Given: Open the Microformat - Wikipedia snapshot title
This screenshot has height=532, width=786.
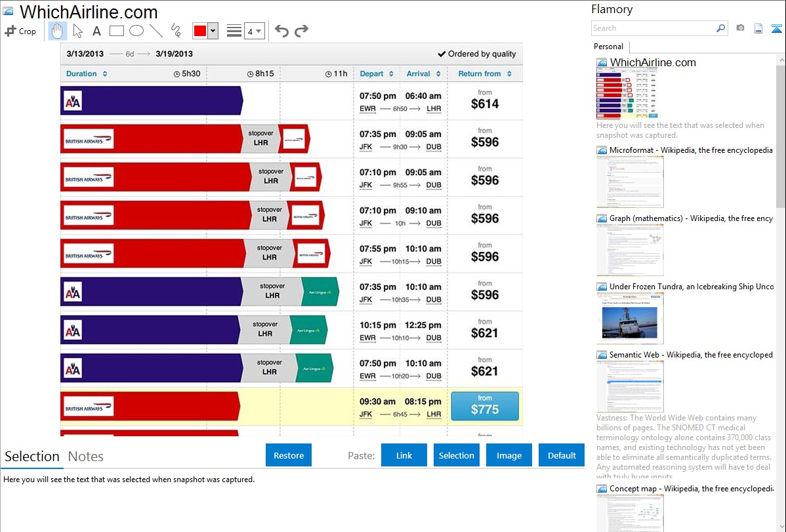Looking at the screenshot, I should (691, 150).
